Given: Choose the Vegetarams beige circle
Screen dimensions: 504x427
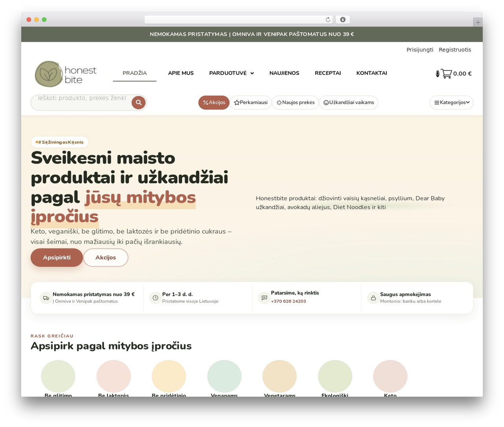Looking at the screenshot, I should [x=280, y=377].
